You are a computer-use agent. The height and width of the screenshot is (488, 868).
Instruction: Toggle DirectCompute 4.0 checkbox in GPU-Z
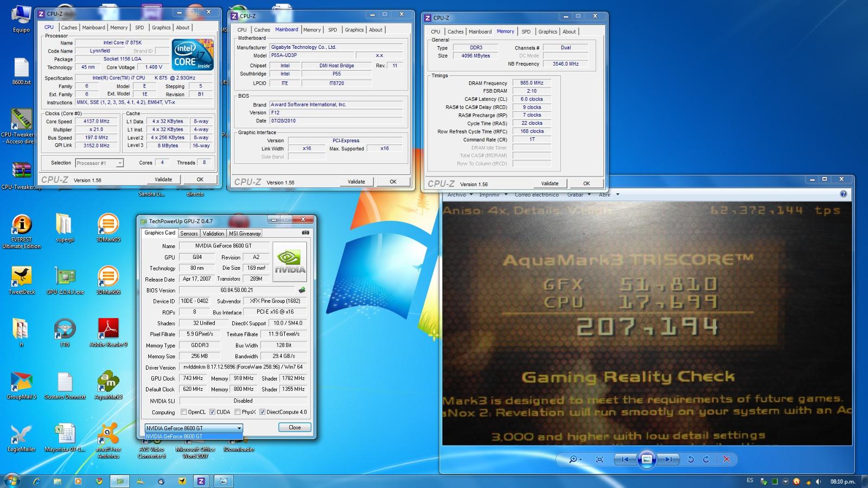click(x=262, y=412)
